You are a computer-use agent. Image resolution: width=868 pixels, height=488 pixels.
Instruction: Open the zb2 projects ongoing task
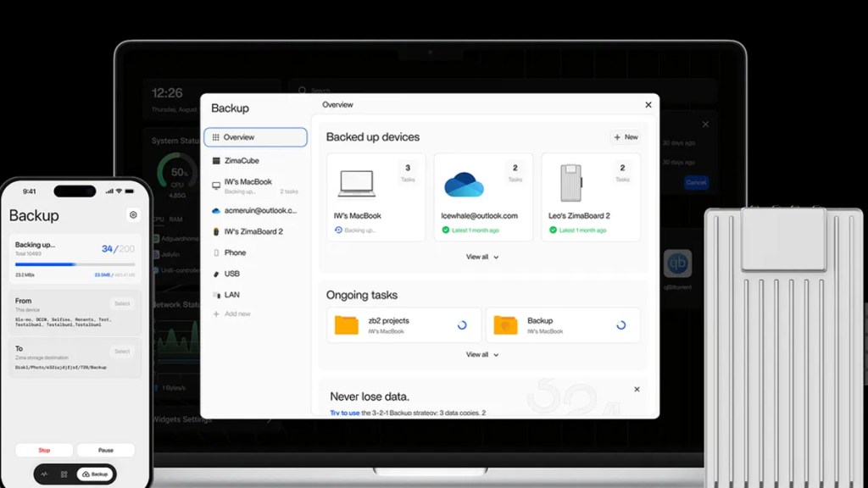point(404,325)
